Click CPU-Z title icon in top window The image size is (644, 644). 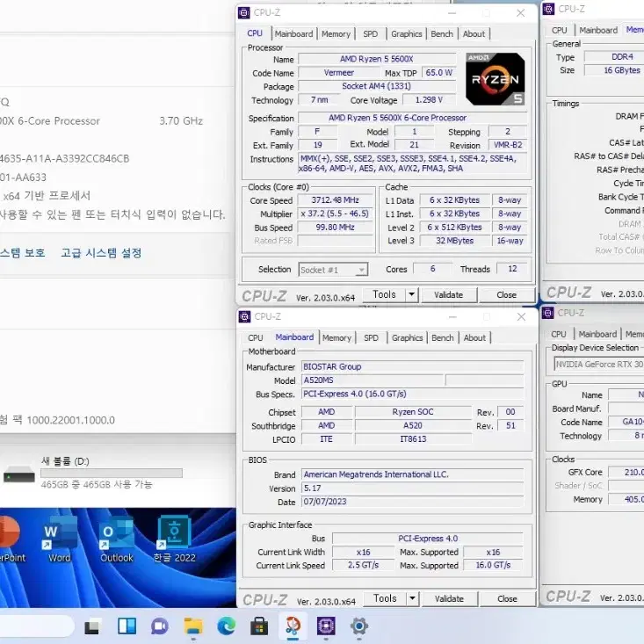[244, 12]
